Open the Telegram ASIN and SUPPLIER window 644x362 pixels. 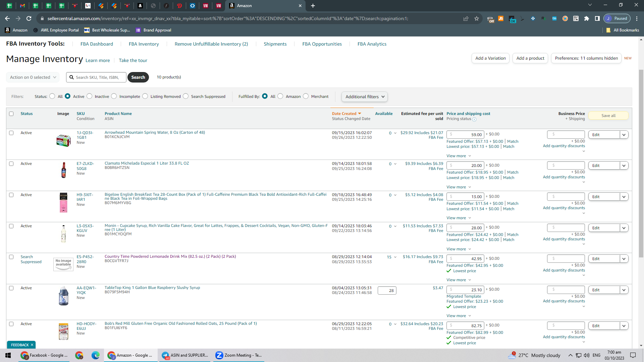click(185, 355)
